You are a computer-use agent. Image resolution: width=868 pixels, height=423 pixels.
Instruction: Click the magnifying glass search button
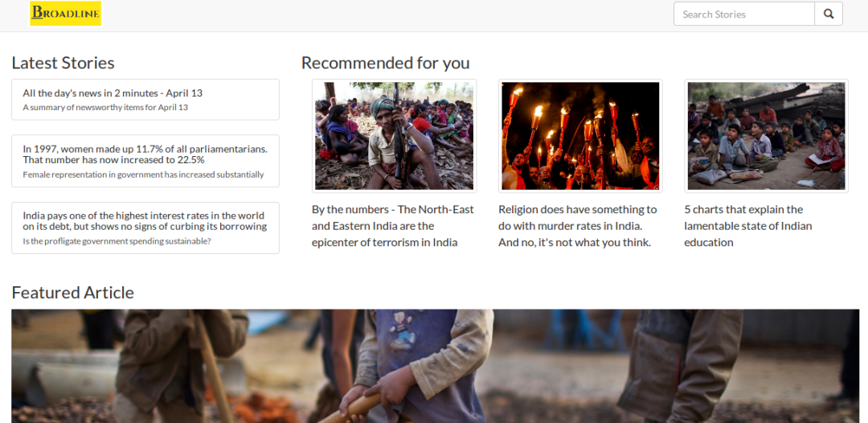829,14
